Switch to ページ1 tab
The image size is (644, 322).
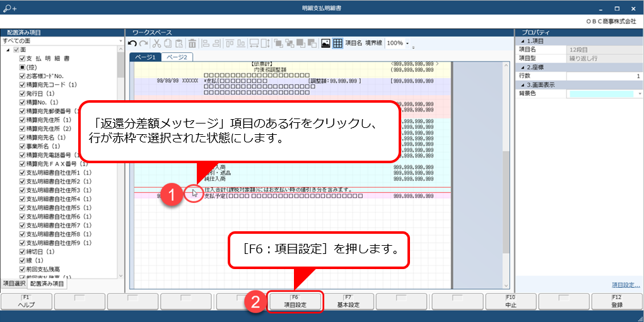(146, 57)
